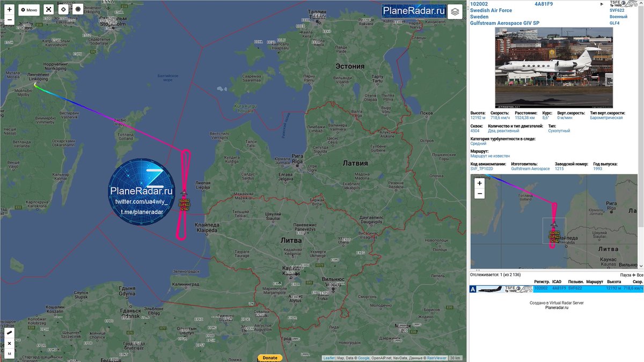Click the PlaneRadar.ru header logo
644x362 pixels.
coord(414,11)
